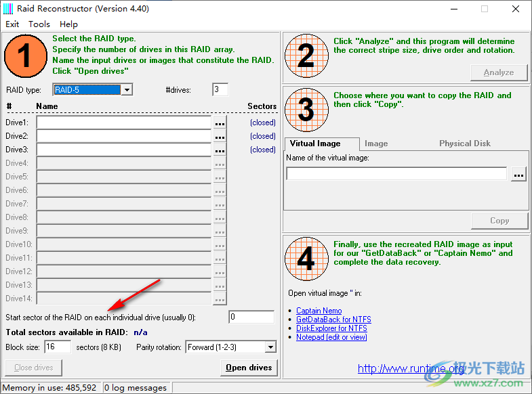
Task: Click the Copy button
Action: pos(499,221)
